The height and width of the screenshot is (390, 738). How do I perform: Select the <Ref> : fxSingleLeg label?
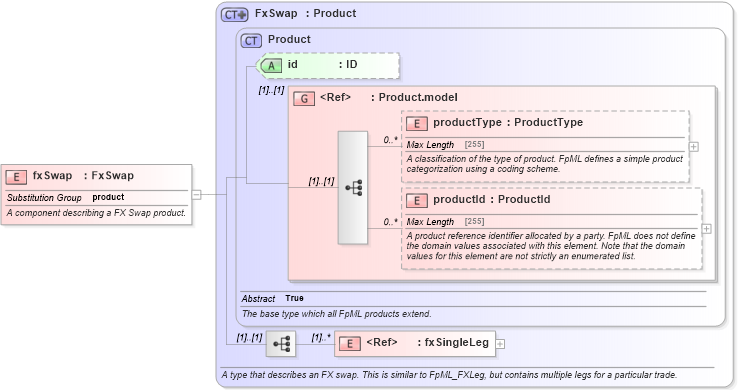[x=427, y=342]
